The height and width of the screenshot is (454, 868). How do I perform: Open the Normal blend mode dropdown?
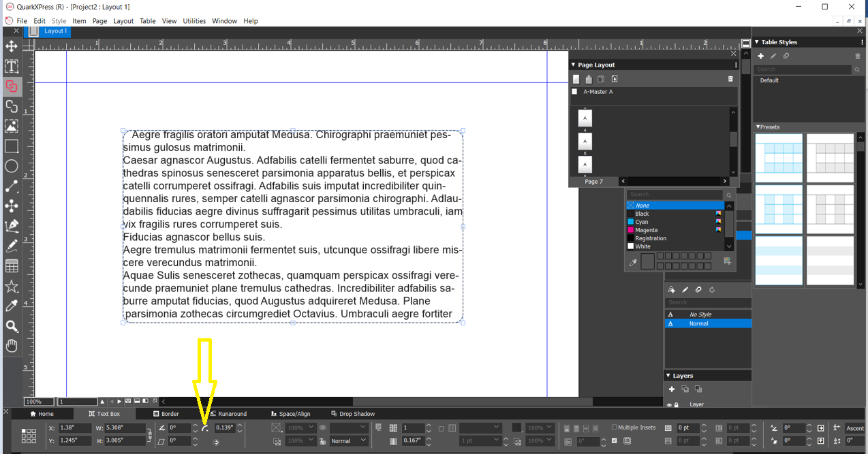pyautogui.click(x=346, y=440)
